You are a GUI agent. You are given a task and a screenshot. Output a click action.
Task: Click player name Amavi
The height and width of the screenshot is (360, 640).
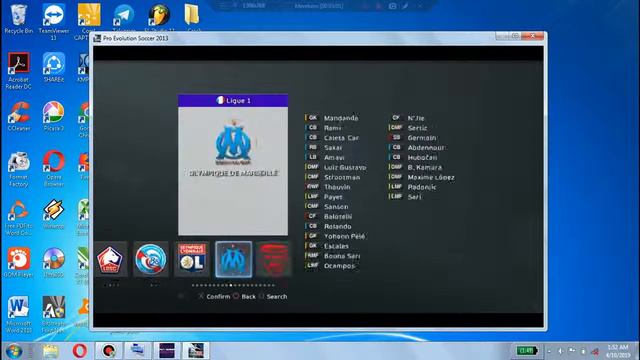pyautogui.click(x=334, y=157)
